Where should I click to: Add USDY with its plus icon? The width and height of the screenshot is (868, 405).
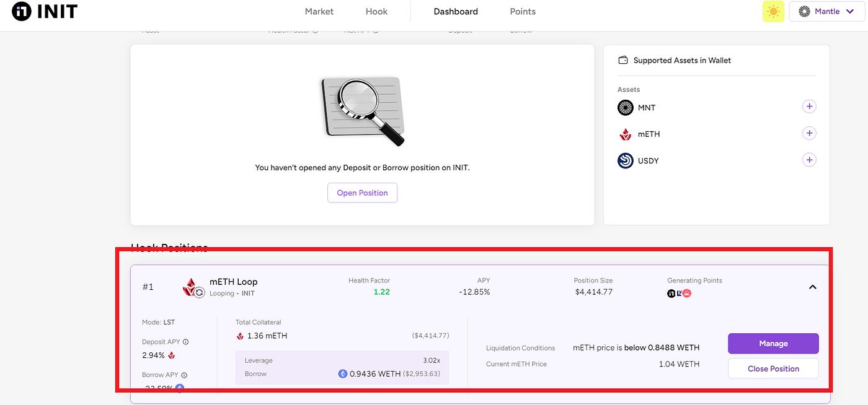pyautogui.click(x=809, y=160)
